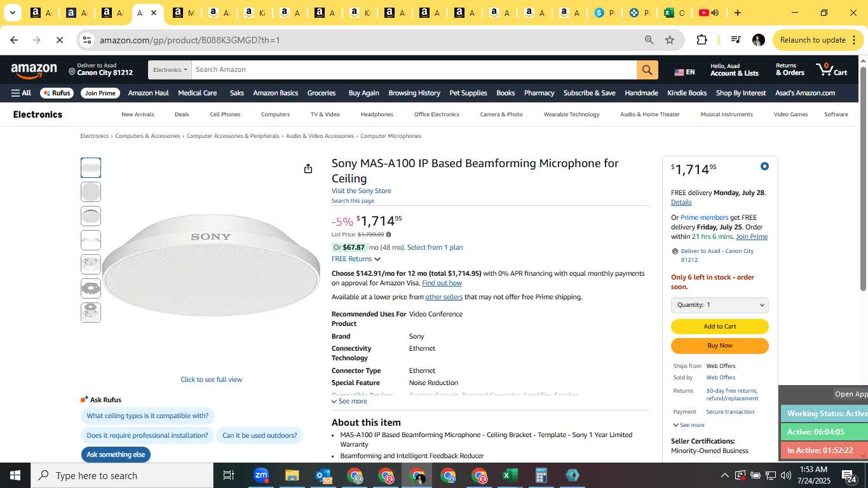
Task: Go to Groceries in the nav bar
Action: pos(322,93)
